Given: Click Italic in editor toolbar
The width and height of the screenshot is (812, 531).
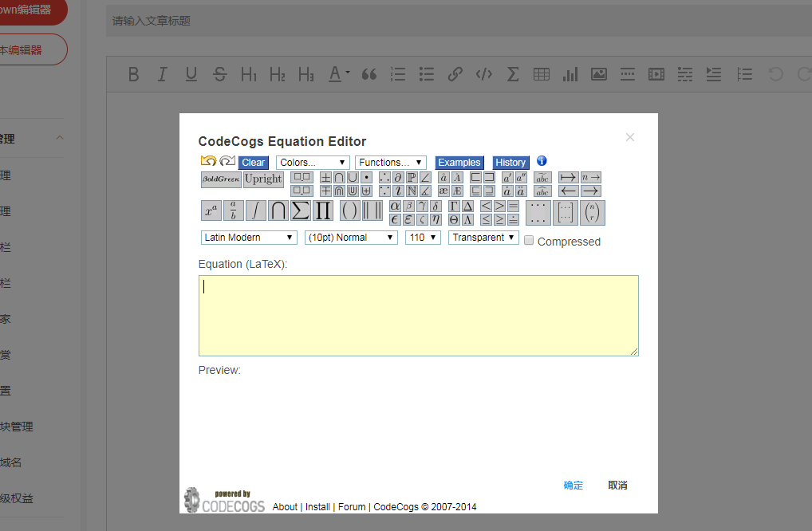Looking at the screenshot, I should tap(162, 74).
